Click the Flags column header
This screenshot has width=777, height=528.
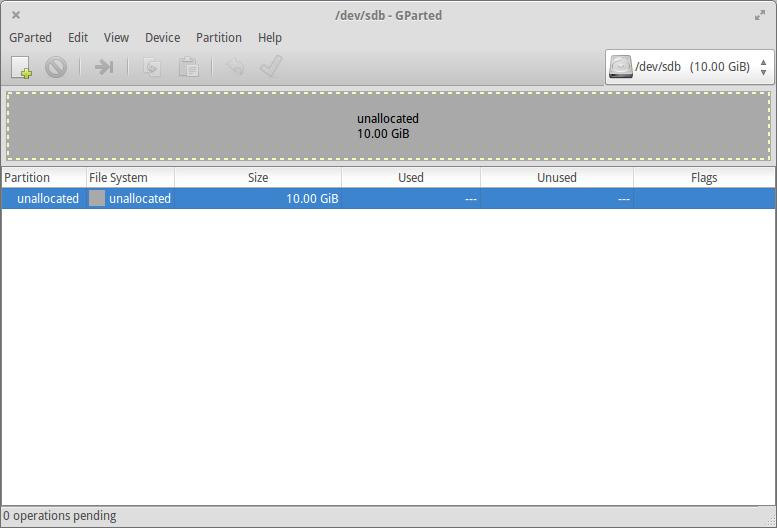coord(704,177)
